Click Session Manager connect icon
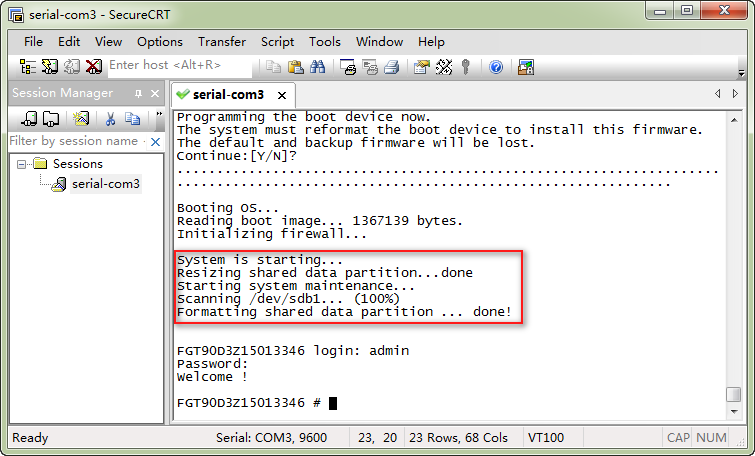This screenshot has height=456, width=755. click(x=29, y=118)
